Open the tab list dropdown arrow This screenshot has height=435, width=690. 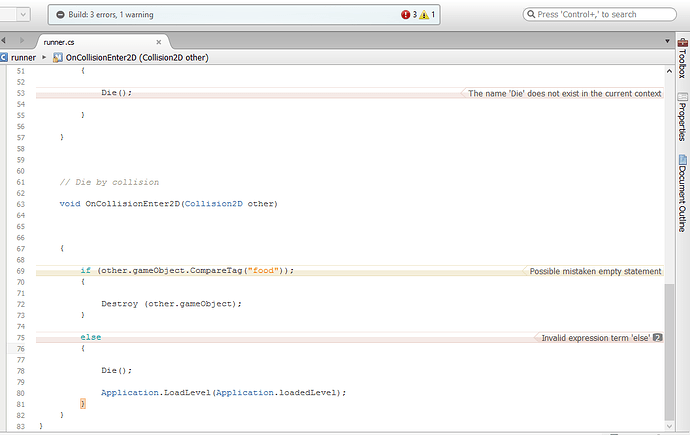click(x=666, y=40)
